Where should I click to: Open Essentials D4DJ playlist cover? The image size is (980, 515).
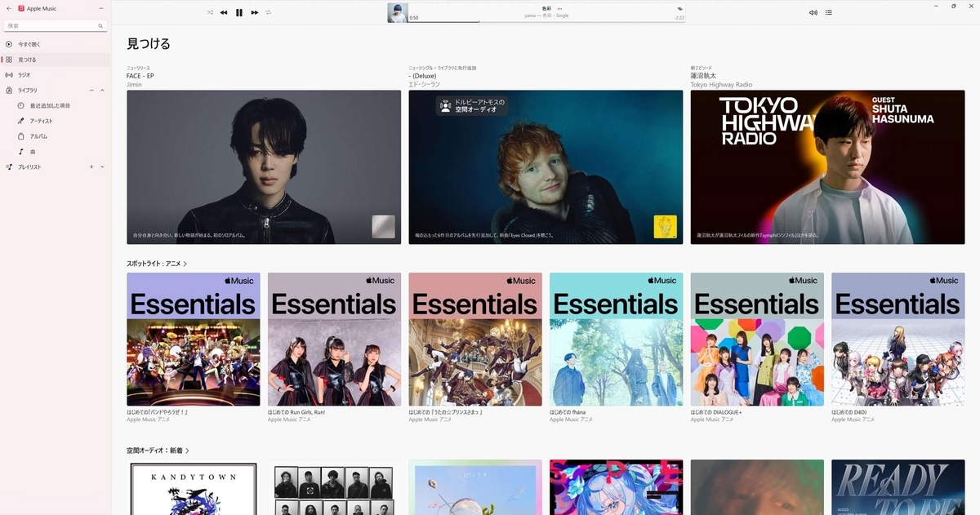(898, 339)
